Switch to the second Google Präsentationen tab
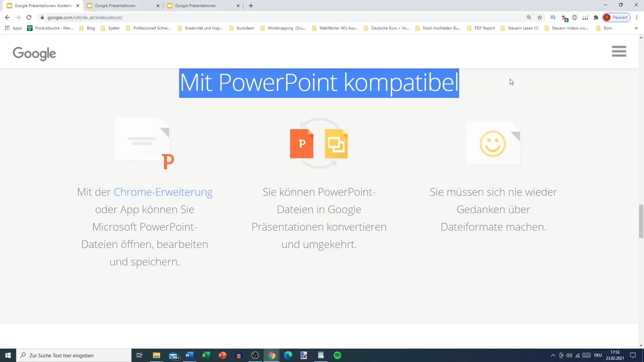Viewport: 644px width, 362px height. coord(122,6)
